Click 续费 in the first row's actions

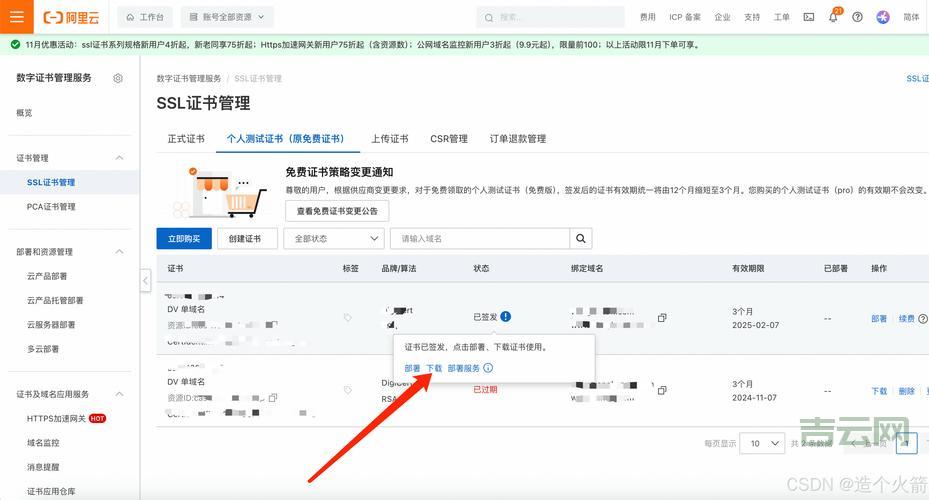click(906, 319)
